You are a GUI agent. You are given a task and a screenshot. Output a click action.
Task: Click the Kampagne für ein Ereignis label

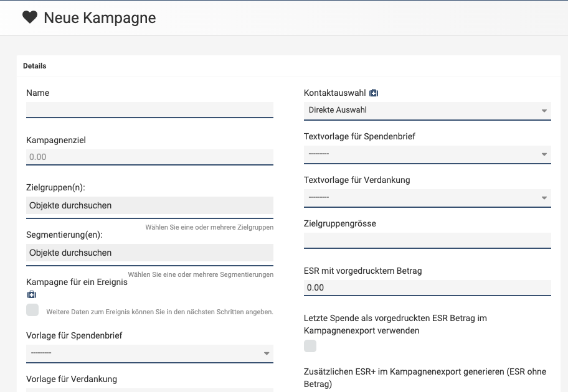click(x=77, y=282)
